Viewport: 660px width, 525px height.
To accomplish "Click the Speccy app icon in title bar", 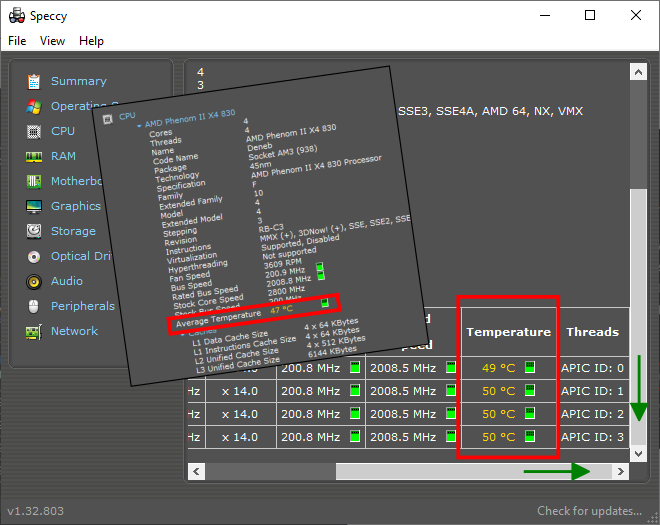I will [17, 16].
